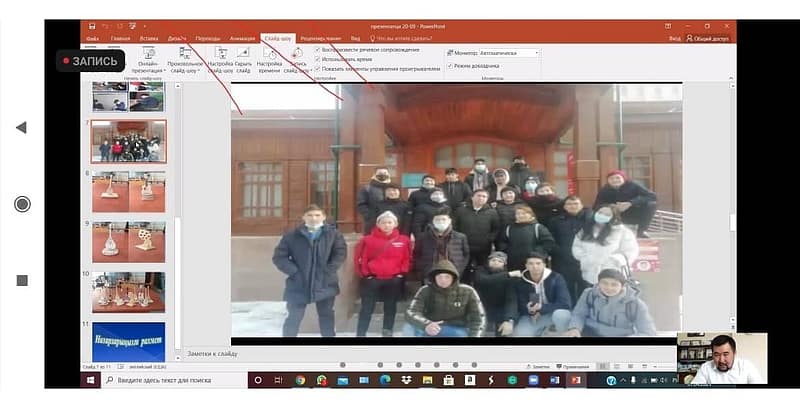Viewport: 800px width, 410px height.
Task: Open the Произвольное слайд-шоу dropdown
Action: point(185,61)
